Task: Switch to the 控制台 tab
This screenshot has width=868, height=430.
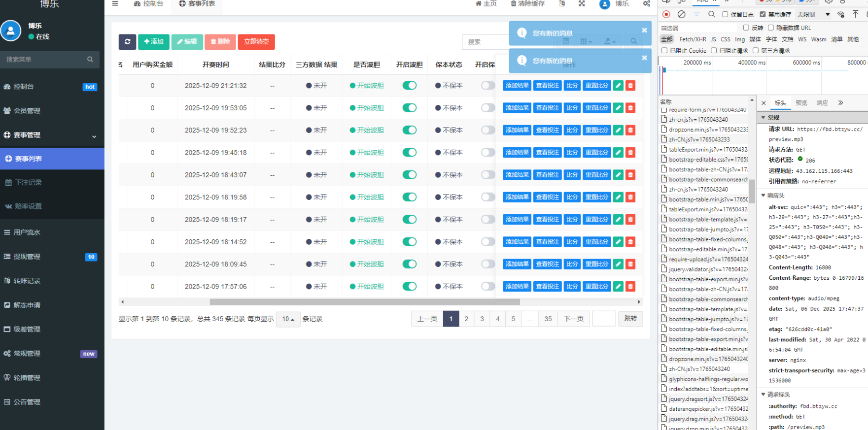Action: click(148, 4)
